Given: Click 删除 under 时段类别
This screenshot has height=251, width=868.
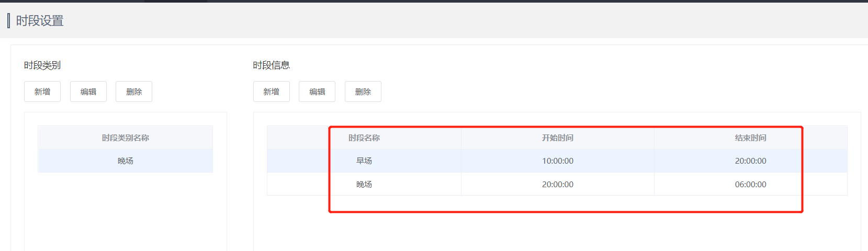Looking at the screenshot, I should pos(134,92).
